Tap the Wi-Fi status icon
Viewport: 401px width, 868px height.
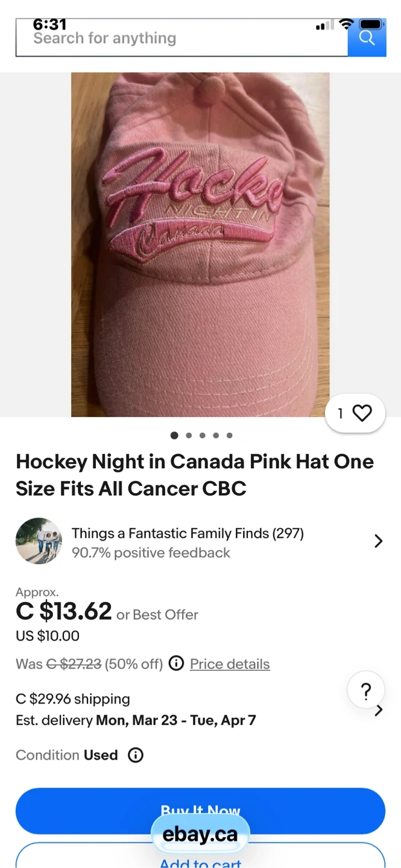346,25
